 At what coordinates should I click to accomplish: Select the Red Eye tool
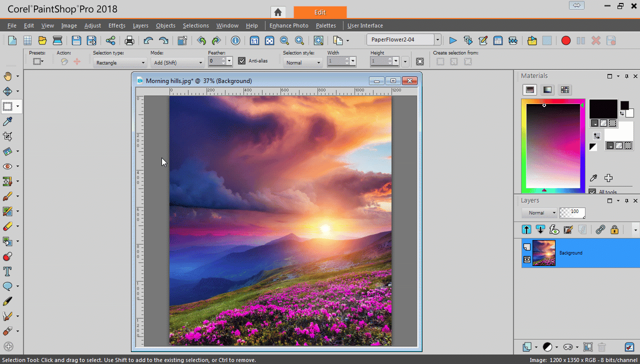pos(7,166)
